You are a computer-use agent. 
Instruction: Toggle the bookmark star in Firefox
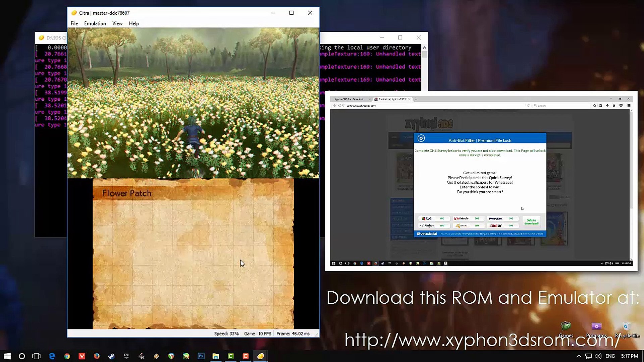tap(595, 106)
